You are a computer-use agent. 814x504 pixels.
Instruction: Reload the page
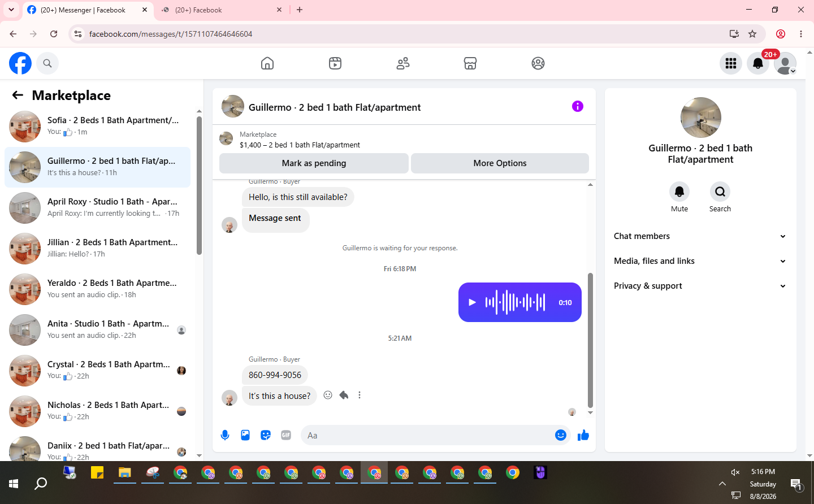[54, 34]
